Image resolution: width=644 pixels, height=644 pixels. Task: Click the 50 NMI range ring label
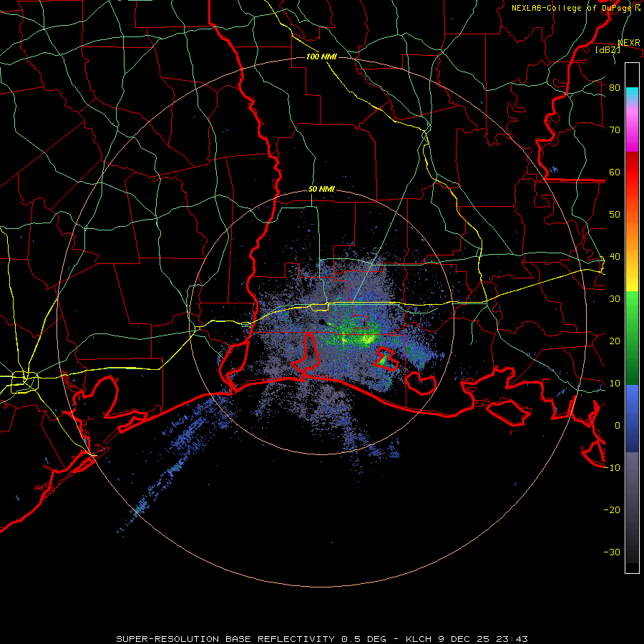[321, 190]
